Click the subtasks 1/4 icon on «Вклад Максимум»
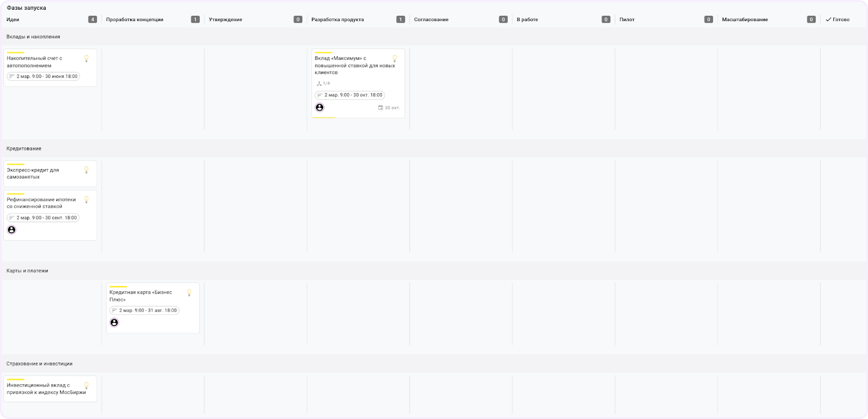The image size is (868, 419). click(319, 83)
